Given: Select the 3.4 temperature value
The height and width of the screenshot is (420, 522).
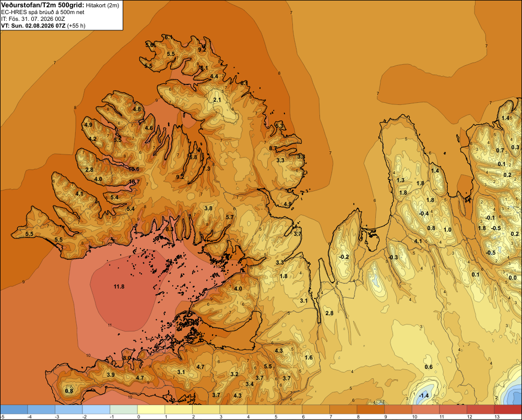Looking at the screenshot, I should (250, 384).
